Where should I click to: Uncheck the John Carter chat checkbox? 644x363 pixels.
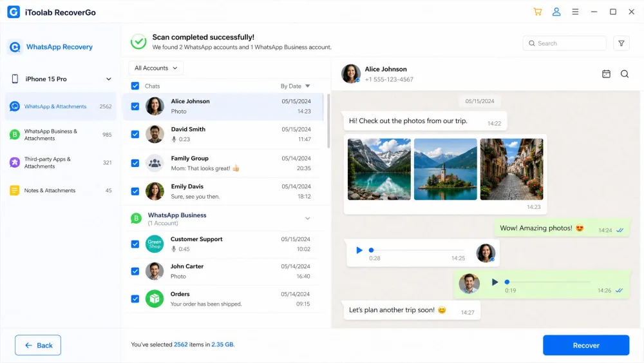[135, 271]
